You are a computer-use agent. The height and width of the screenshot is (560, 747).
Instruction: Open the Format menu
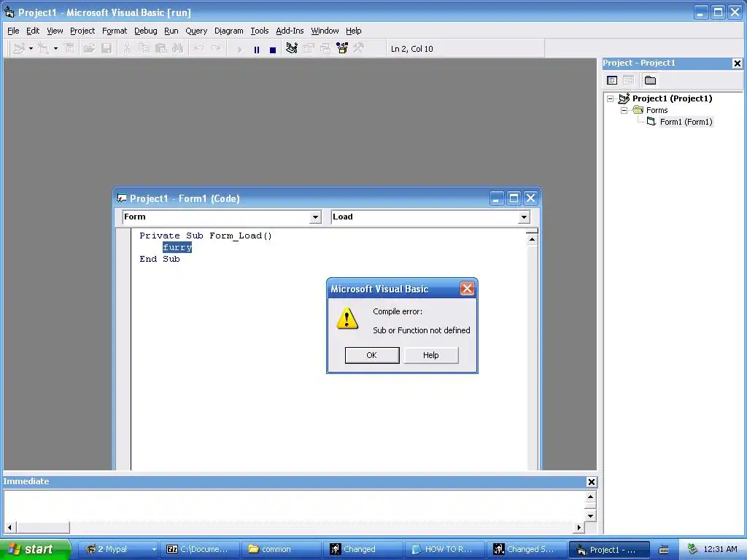[115, 31]
